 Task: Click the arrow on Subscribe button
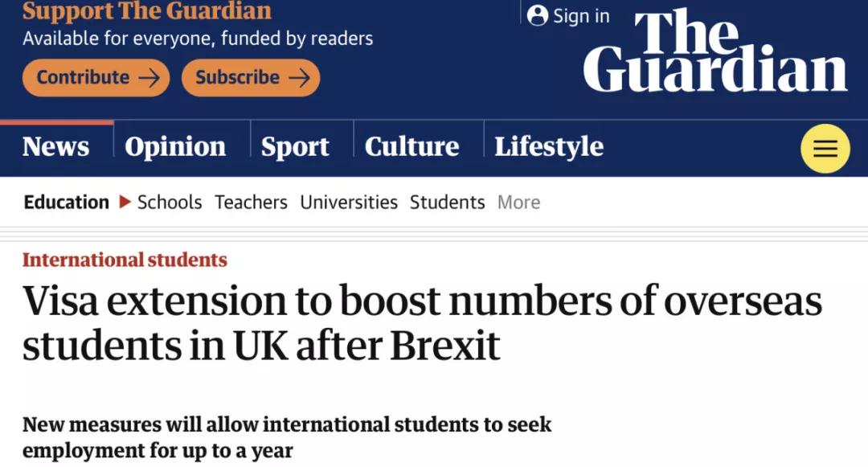coord(299,78)
